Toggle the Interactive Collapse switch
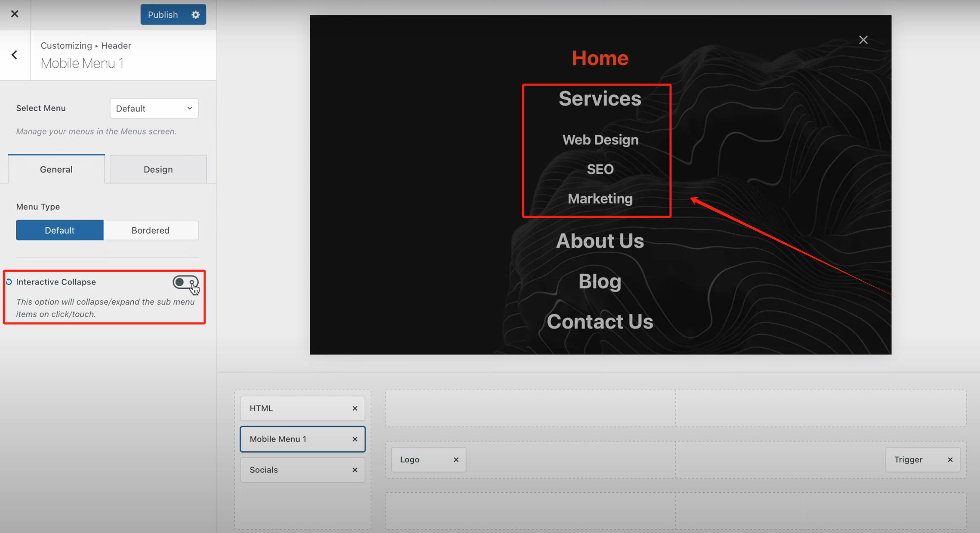Screen dimensions: 980x533 185,282
